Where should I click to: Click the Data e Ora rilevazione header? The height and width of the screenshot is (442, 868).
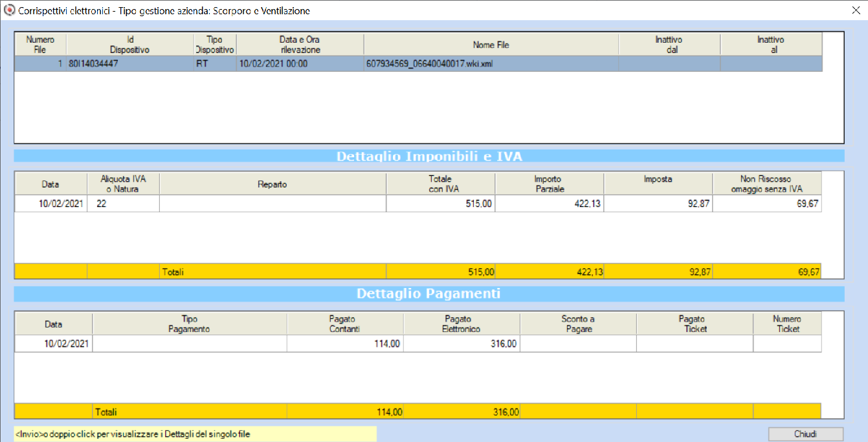pyautogui.click(x=300, y=45)
